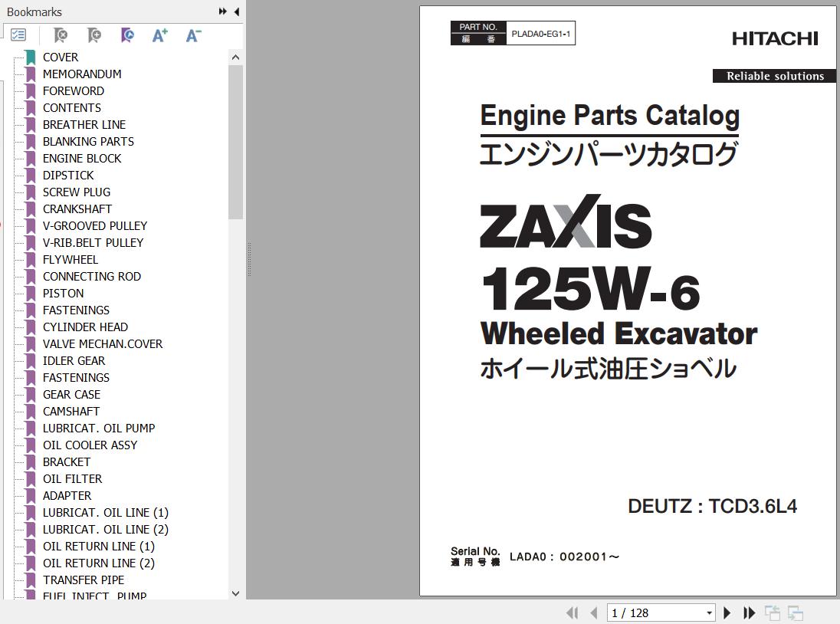Collapse the Bookmarks panel with left arrow
The height and width of the screenshot is (624, 840).
coord(236,11)
